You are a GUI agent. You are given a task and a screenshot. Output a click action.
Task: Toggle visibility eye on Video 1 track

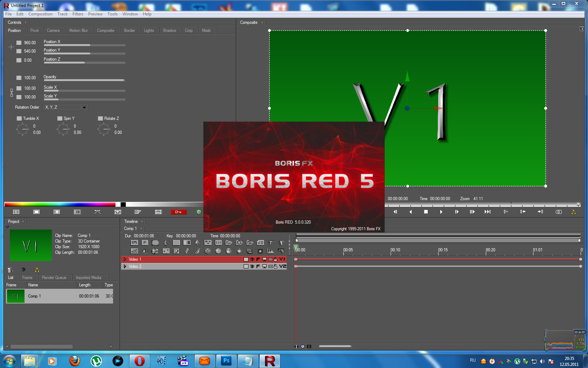click(x=252, y=259)
